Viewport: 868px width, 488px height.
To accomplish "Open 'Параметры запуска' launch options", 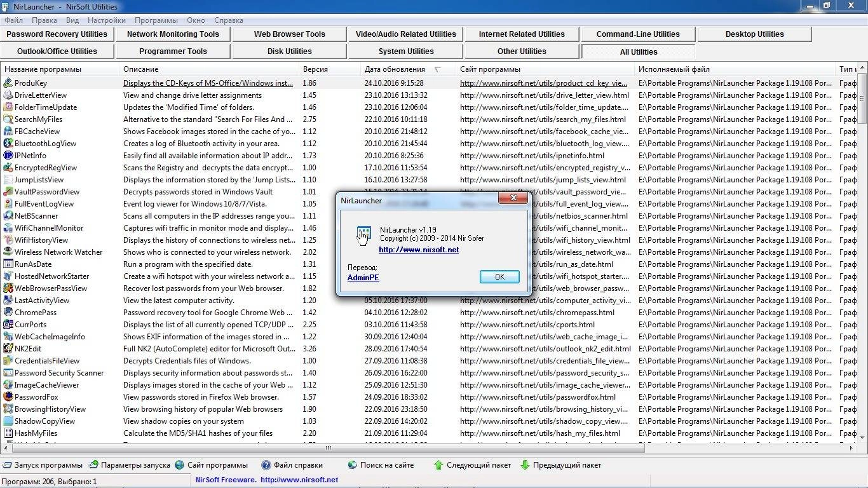I will point(130,465).
